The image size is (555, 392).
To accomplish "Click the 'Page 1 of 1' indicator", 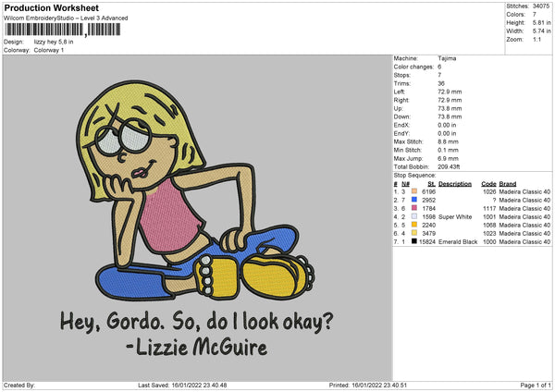I will point(536,386).
